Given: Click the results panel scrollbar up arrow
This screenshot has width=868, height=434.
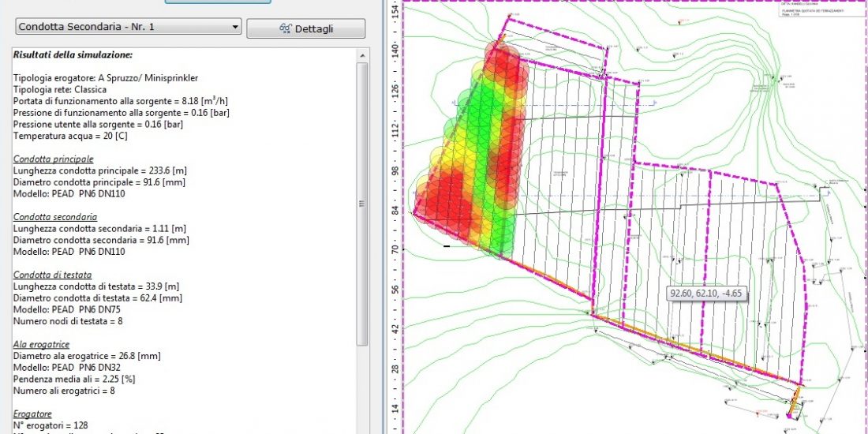Looking at the screenshot, I should pyautogui.click(x=362, y=54).
